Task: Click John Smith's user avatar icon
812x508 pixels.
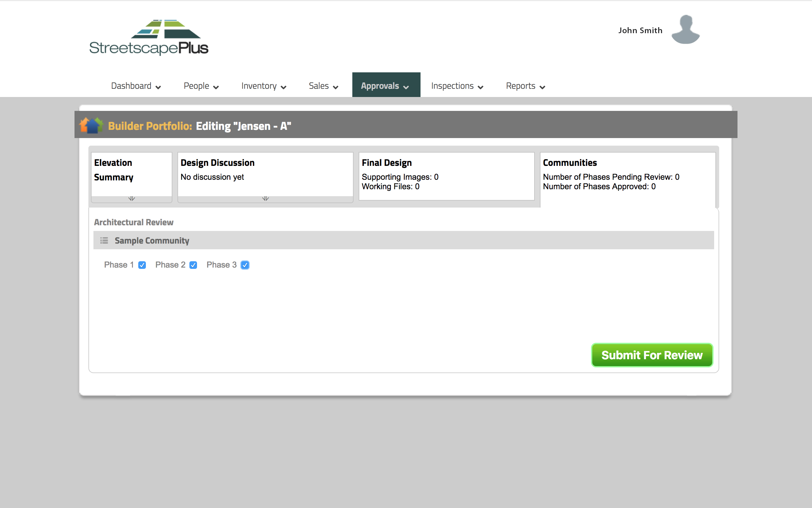Action: click(685, 30)
